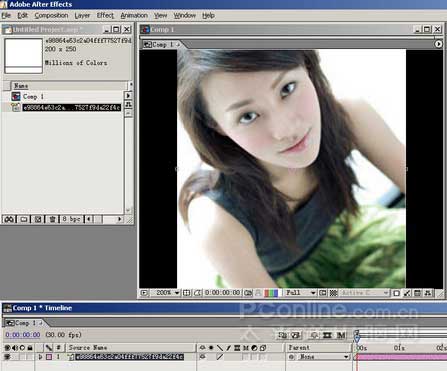
Task: Select layer 1 source name in Timeline
Action: (x=129, y=357)
